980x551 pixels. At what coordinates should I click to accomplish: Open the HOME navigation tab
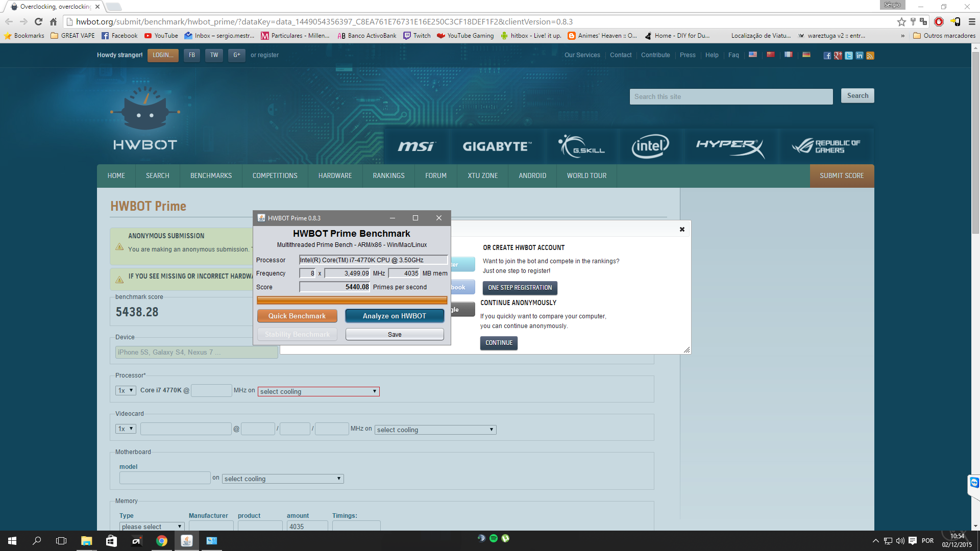116,176
